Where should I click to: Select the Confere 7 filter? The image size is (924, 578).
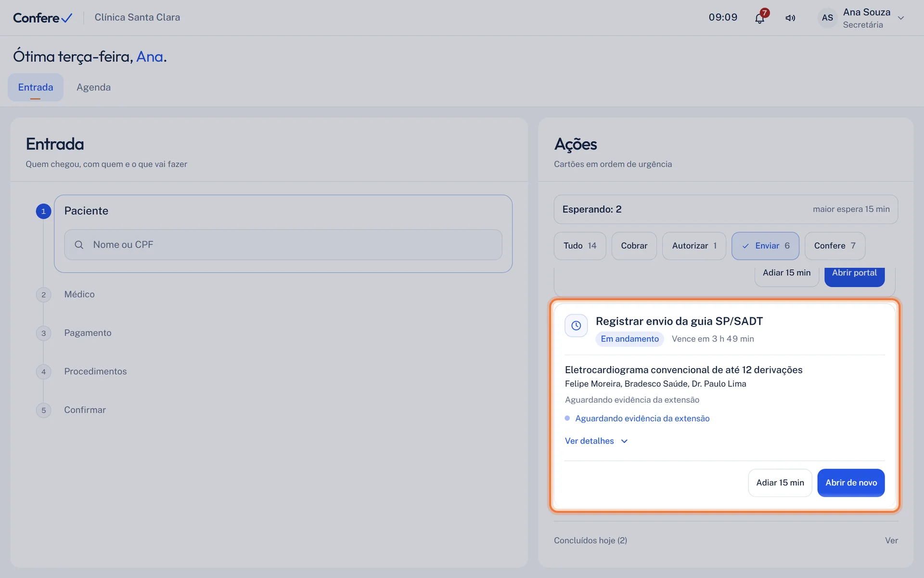834,246
